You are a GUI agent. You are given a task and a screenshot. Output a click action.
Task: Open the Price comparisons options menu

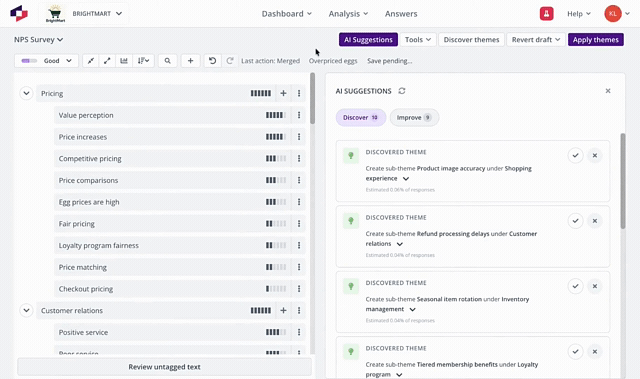[x=299, y=180]
